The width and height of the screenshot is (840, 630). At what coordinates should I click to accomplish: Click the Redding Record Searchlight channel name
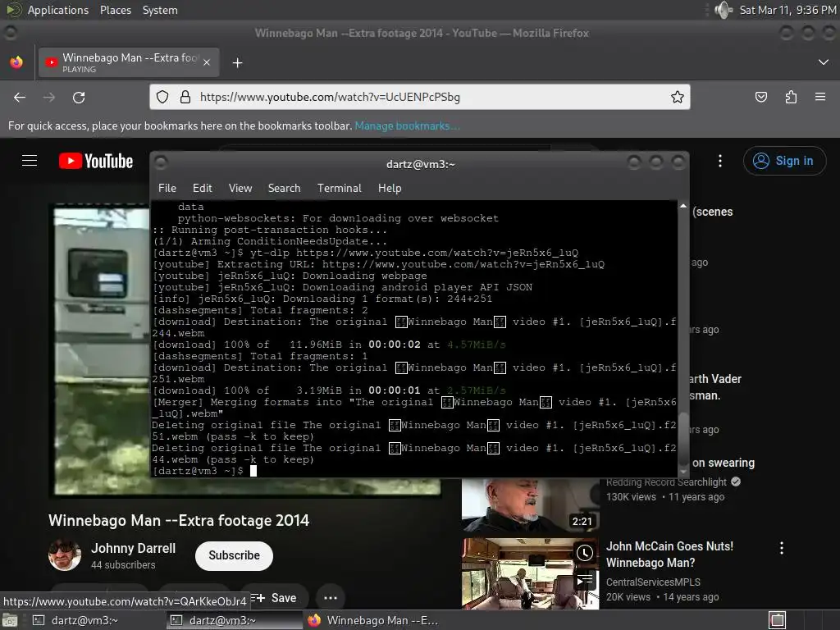tap(666, 482)
